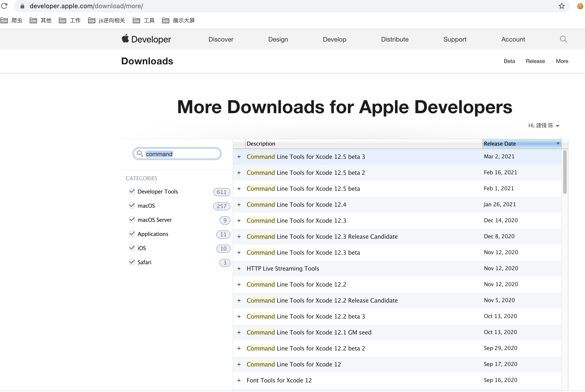585x392 pixels.
Task: Open the search magnifier in the navigation bar
Action: pos(563,39)
